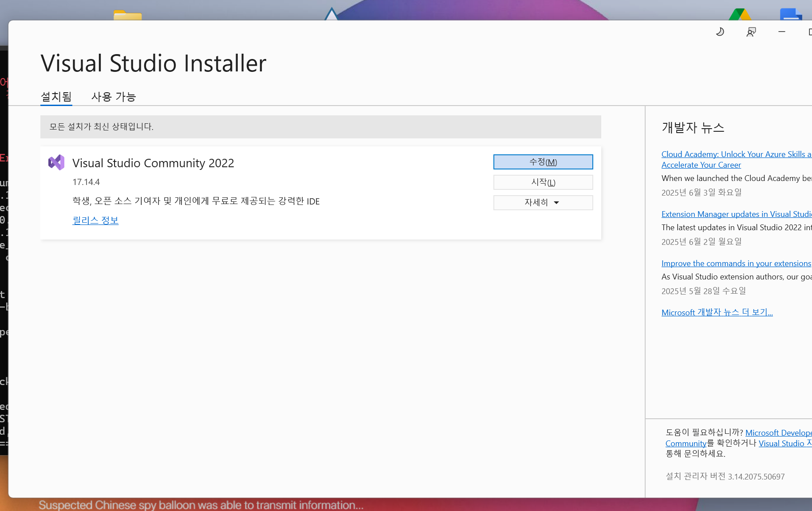Click the Visual Studio Installer heading
The height and width of the screenshot is (511, 812).
click(154, 63)
